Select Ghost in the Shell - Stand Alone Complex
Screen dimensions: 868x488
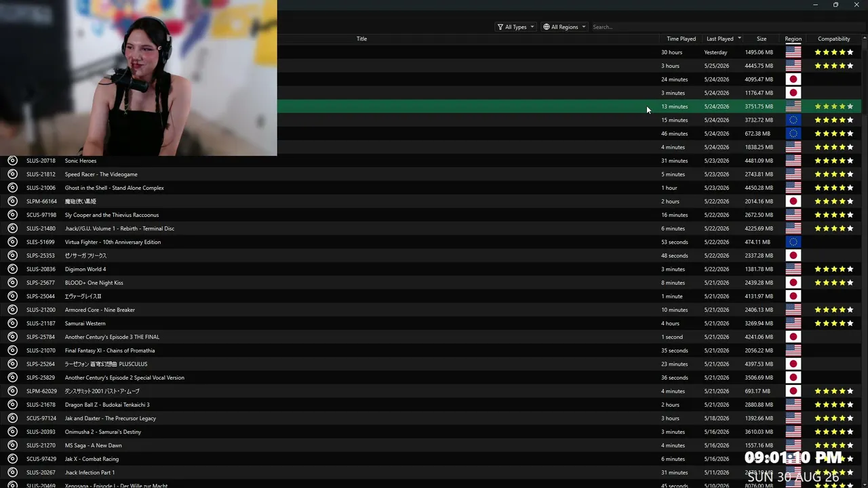tap(115, 188)
